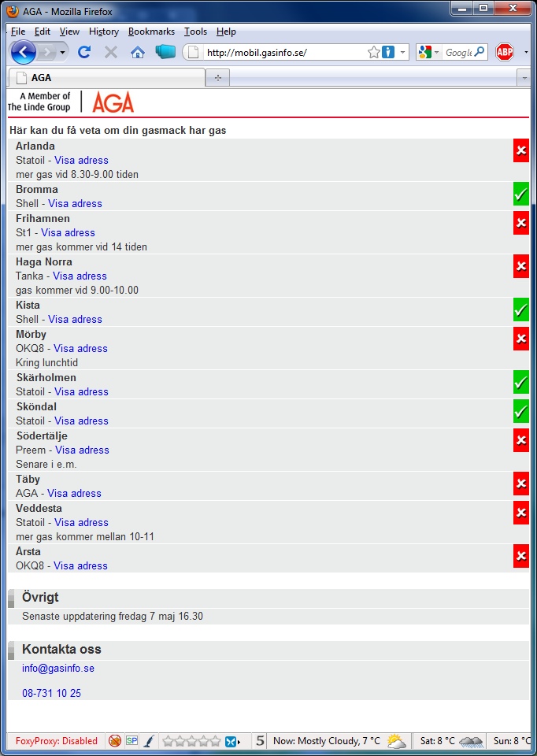
Task: Open the Help menu
Action: coord(226,31)
